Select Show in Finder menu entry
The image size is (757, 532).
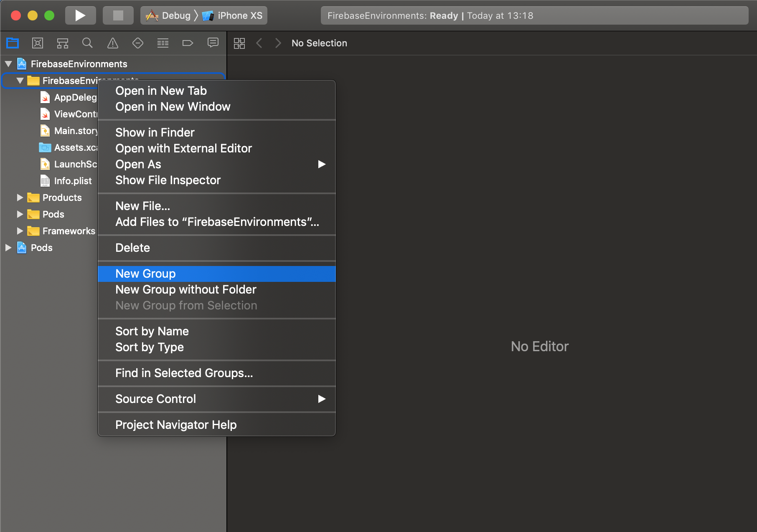click(x=155, y=132)
